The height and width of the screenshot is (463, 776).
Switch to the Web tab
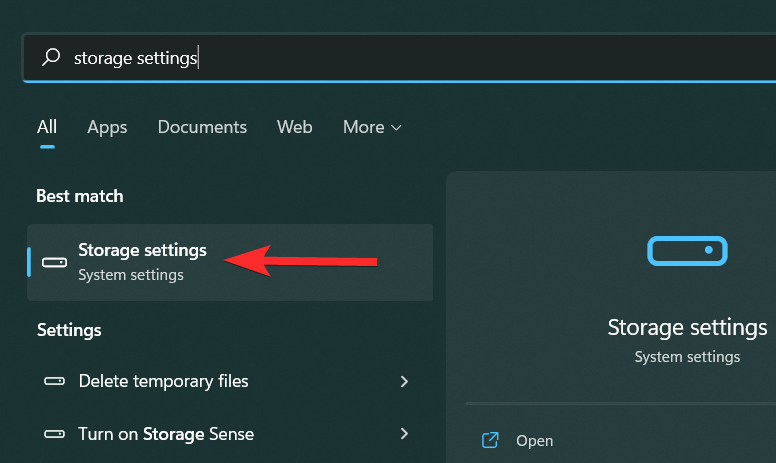tap(294, 127)
